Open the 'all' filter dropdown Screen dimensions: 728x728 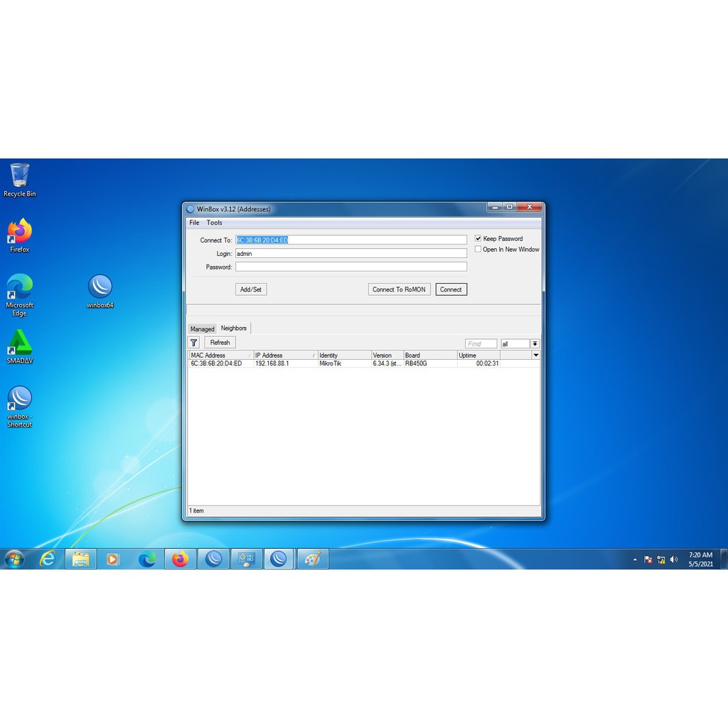click(x=535, y=344)
